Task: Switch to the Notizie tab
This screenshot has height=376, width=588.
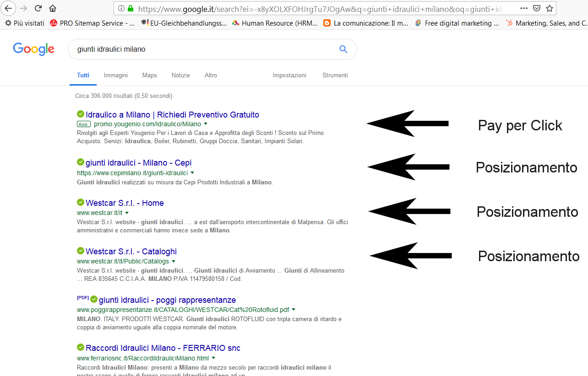Action: [181, 75]
